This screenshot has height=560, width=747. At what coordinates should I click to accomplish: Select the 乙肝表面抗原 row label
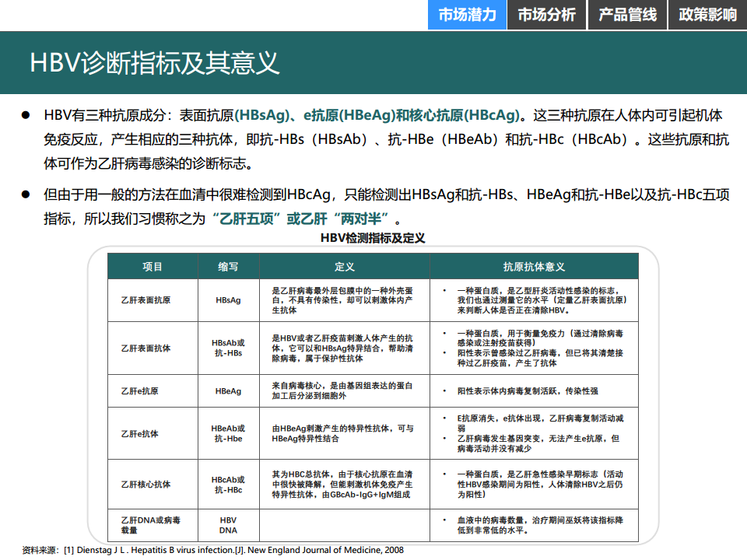point(146,300)
